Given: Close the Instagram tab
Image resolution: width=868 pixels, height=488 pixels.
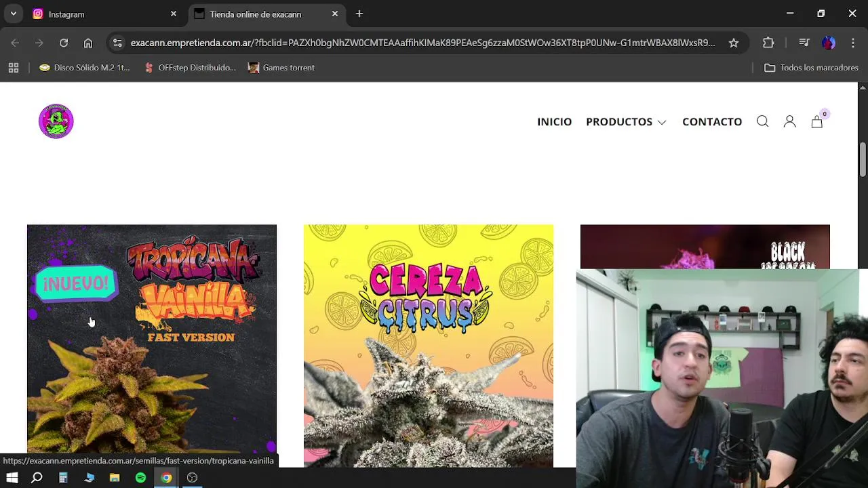Looking at the screenshot, I should [x=173, y=14].
